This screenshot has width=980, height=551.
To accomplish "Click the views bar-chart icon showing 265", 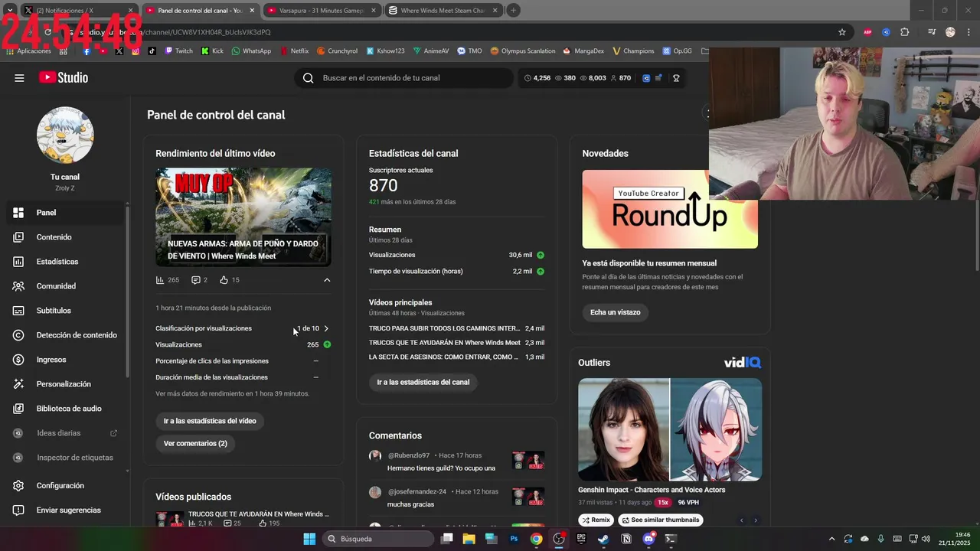I will pyautogui.click(x=160, y=280).
